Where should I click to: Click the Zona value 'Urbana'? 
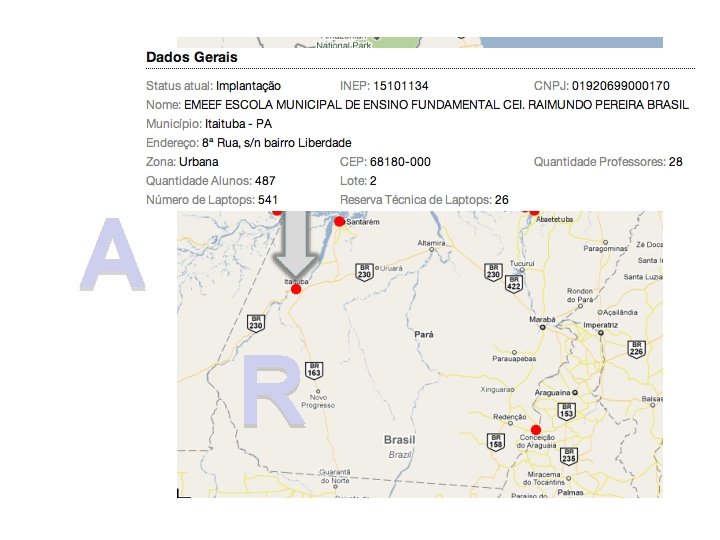(x=199, y=162)
